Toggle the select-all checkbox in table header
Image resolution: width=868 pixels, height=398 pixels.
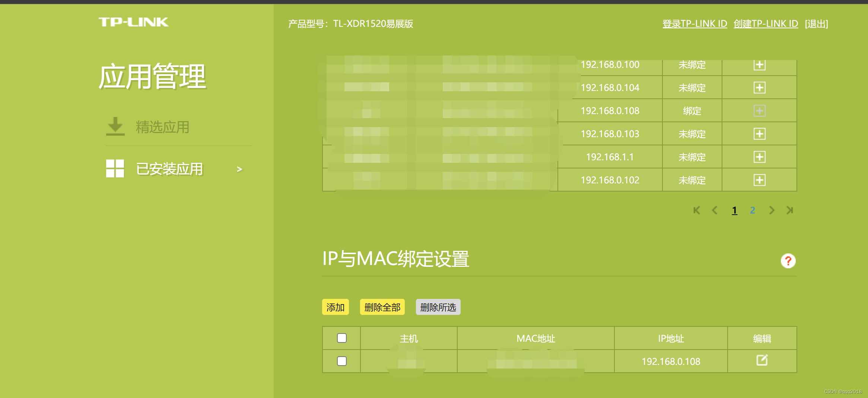(x=342, y=338)
